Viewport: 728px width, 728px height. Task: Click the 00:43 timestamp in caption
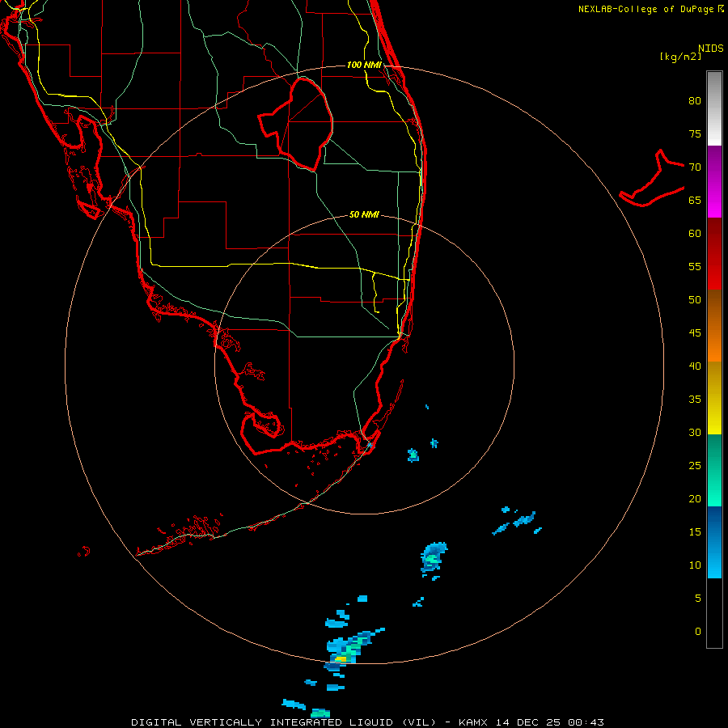(586, 722)
